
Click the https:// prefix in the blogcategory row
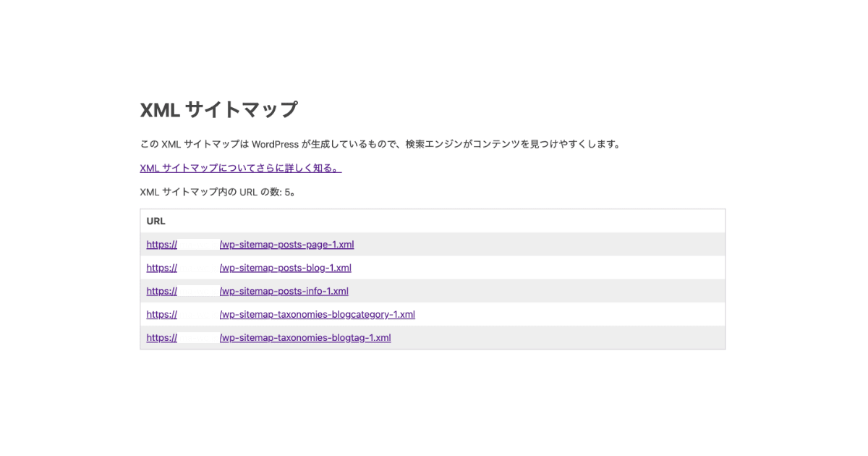[x=161, y=314]
